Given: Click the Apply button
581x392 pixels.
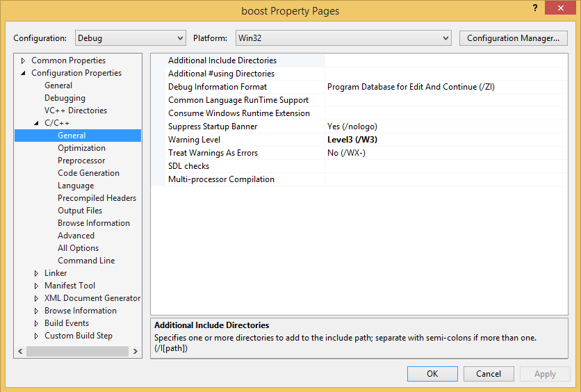Looking at the screenshot, I should coord(545,374).
